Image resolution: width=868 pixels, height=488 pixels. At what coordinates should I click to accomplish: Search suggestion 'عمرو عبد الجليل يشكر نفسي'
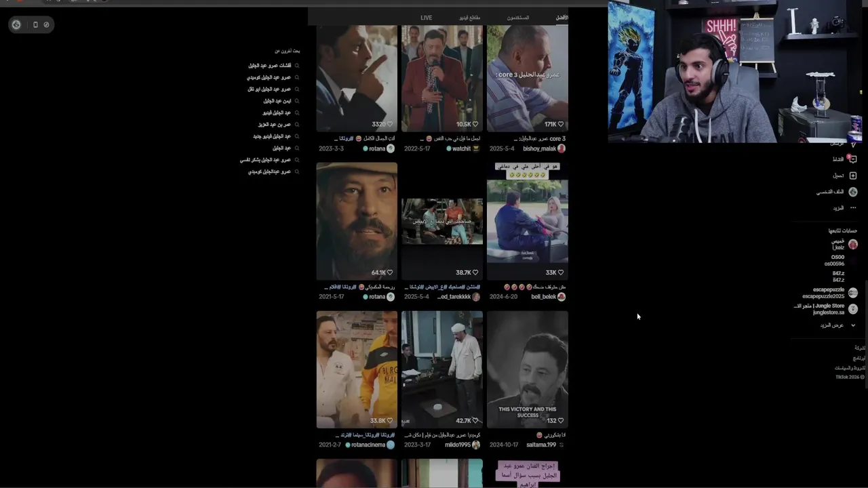(265, 160)
